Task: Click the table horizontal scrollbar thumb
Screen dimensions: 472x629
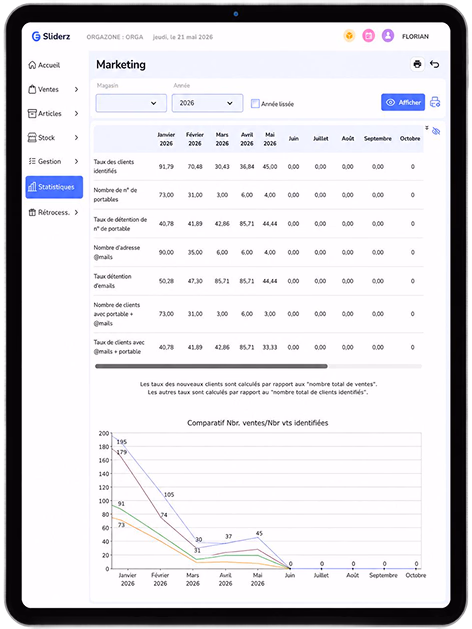Action: click(211, 366)
